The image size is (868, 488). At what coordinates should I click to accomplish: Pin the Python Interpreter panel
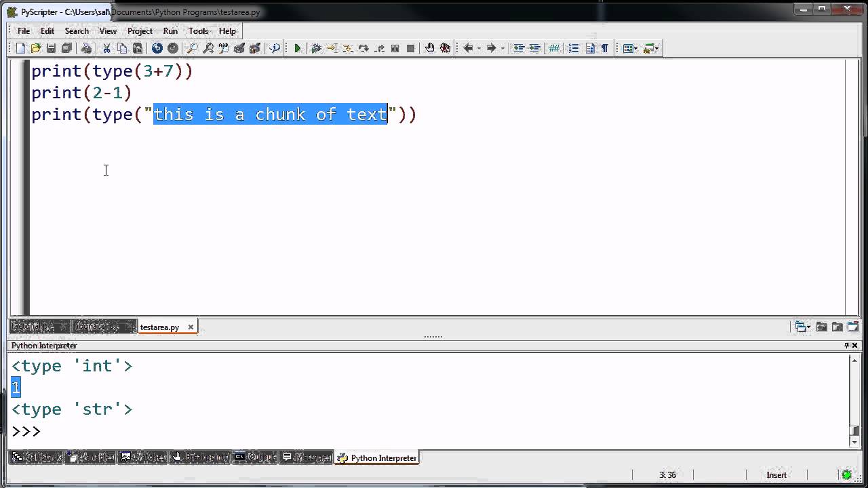tap(846, 346)
